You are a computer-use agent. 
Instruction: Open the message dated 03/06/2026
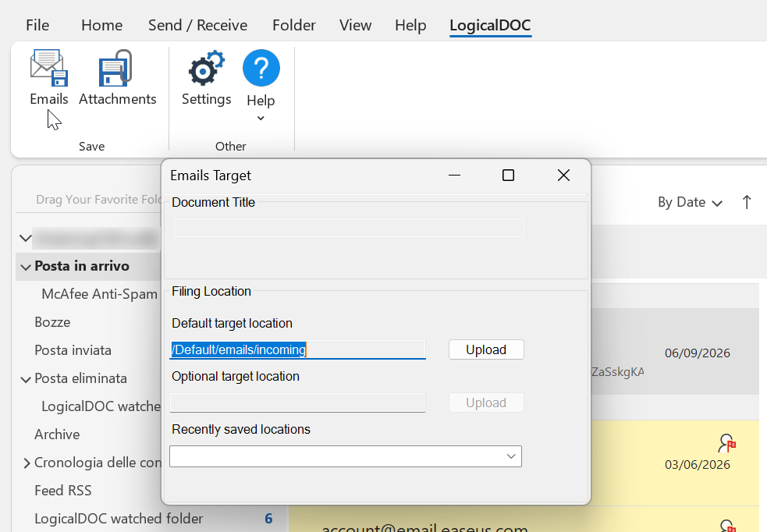point(675,463)
